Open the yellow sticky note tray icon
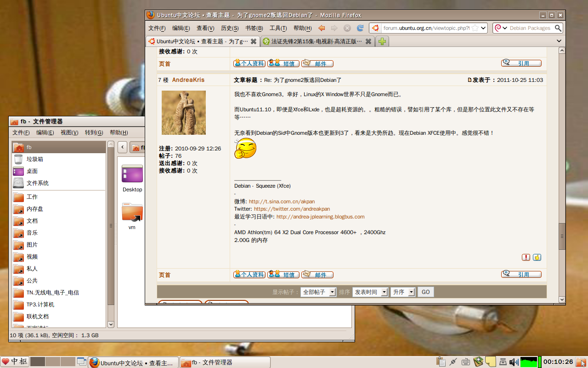 click(491, 362)
